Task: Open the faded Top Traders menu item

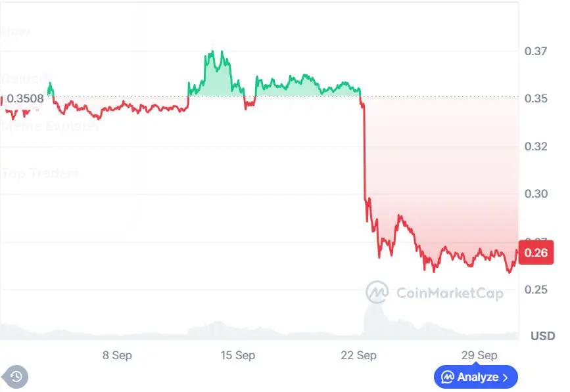Action: tap(40, 173)
